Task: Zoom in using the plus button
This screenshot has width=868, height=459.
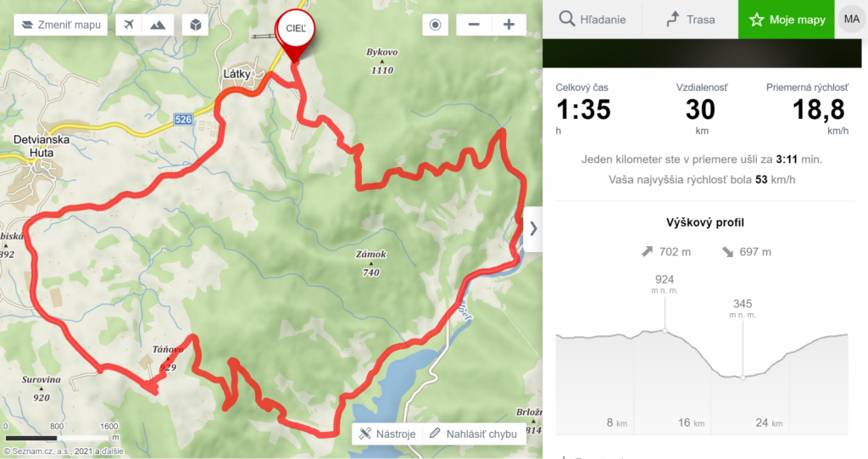Action: click(509, 25)
